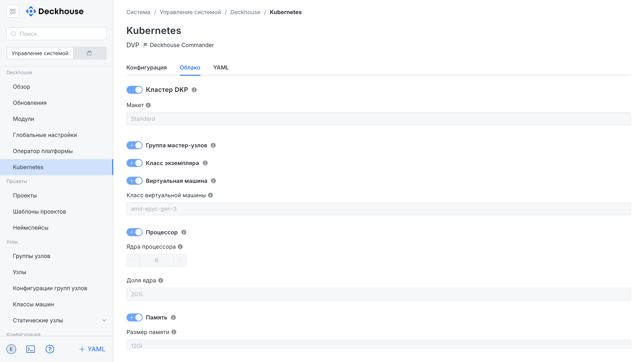
Task: Click the Поиск search field
Action: coord(56,34)
